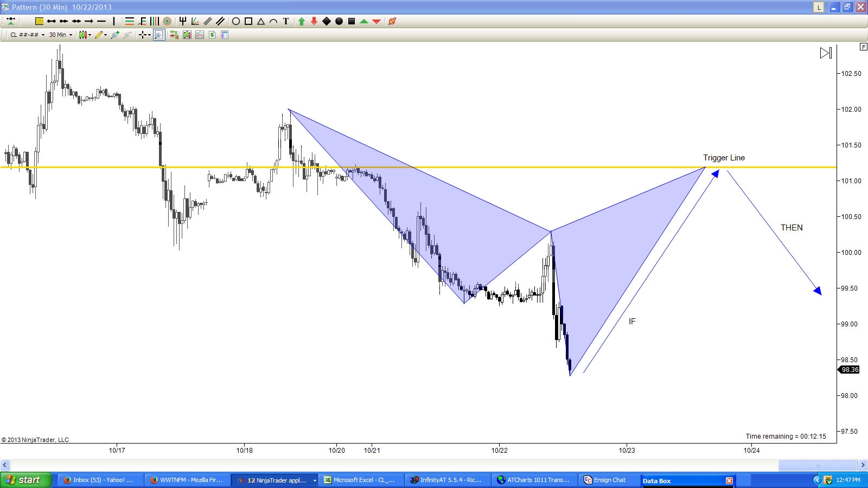Open the data series candlestick window icon

pyautogui.click(x=187, y=35)
